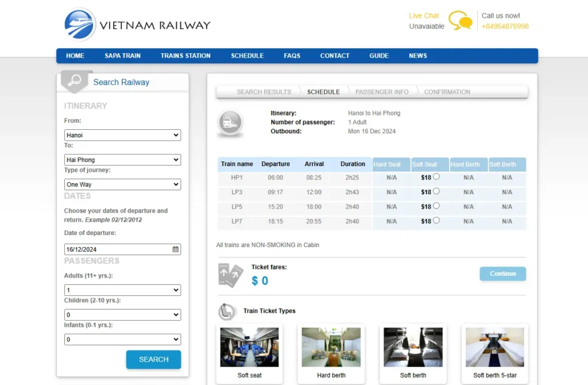
Task: Click the phone number +84964878998
Action: click(505, 26)
